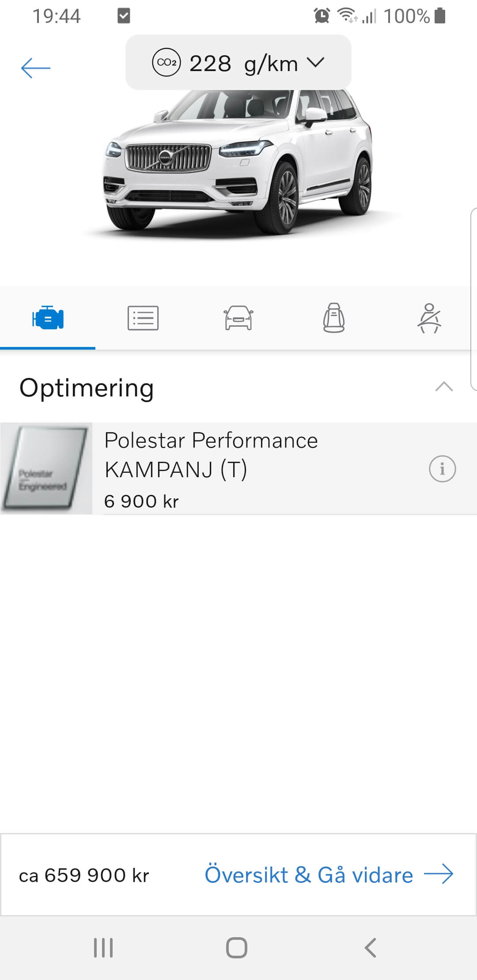This screenshot has width=477, height=980.
Task: Open the CO2 228 g/km dropdown
Action: tap(238, 63)
